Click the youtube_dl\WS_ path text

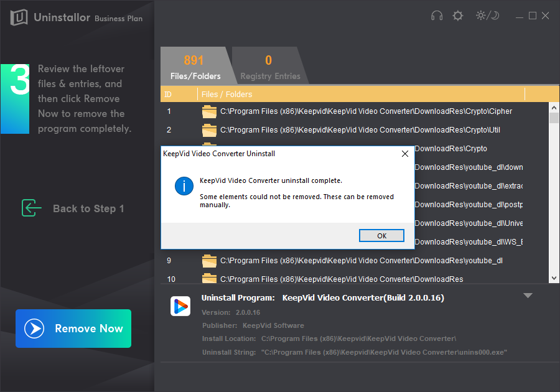[x=469, y=241]
